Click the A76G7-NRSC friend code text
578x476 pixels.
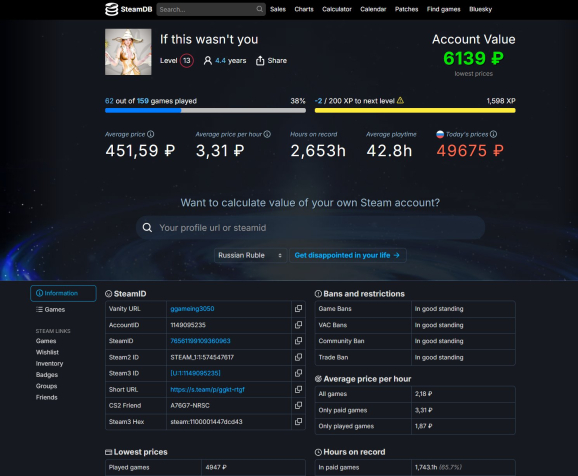190,405
